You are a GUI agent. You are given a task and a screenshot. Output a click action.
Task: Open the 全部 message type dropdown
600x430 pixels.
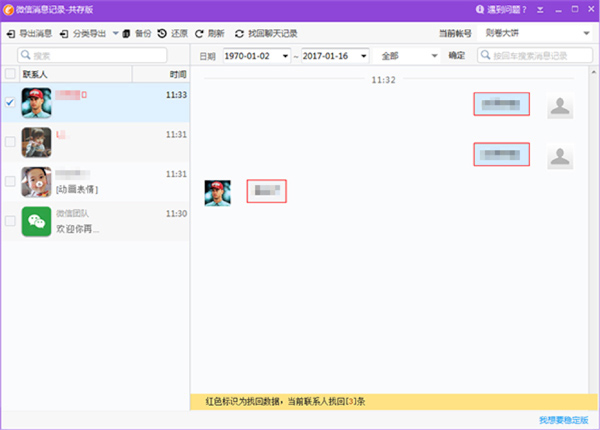tap(409, 56)
